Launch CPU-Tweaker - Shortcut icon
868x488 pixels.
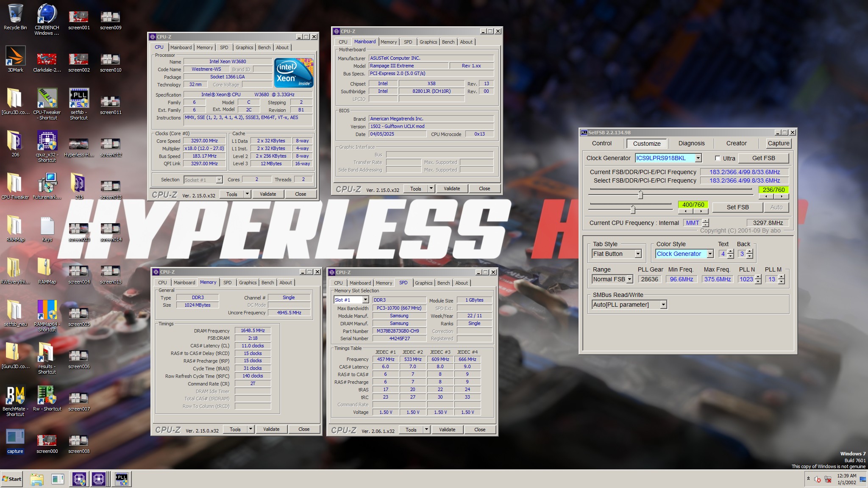point(47,104)
